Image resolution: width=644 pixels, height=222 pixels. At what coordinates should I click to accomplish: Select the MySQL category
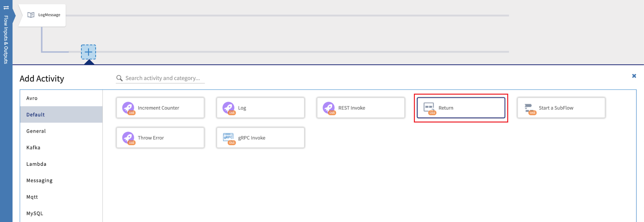(x=35, y=213)
